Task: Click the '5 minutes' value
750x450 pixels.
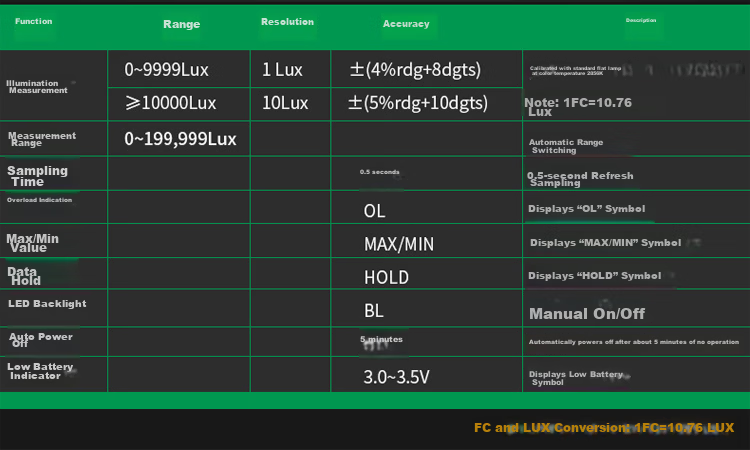Action: [381, 339]
